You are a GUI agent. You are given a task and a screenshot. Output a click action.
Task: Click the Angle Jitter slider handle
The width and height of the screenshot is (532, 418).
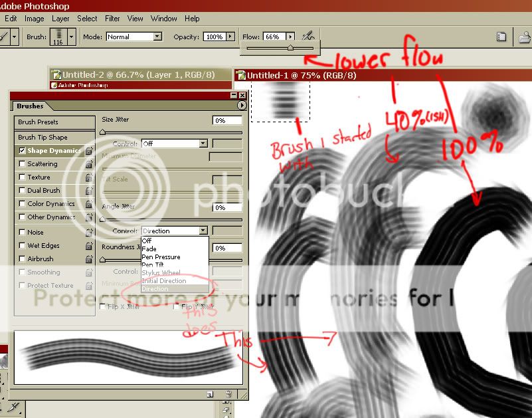[102, 219]
